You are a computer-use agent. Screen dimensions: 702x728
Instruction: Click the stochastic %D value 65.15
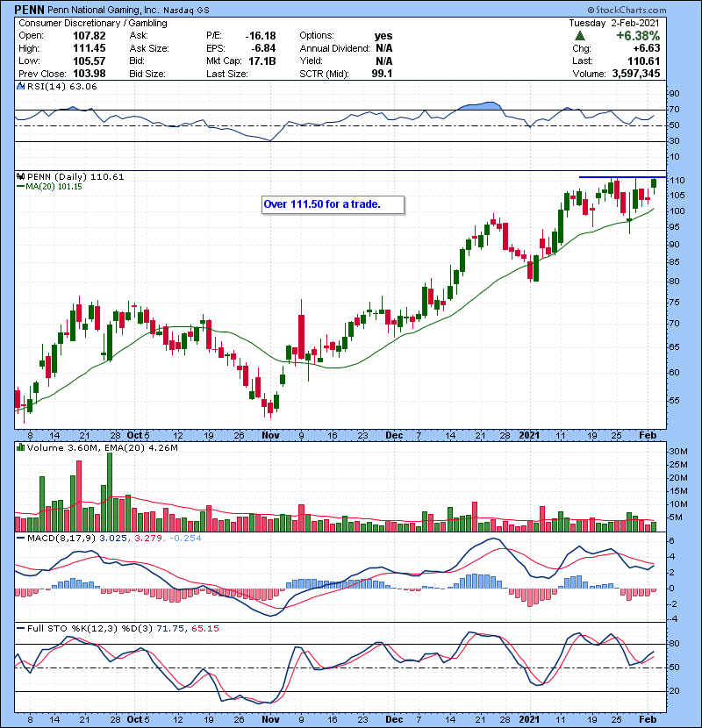[x=204, y=628]
